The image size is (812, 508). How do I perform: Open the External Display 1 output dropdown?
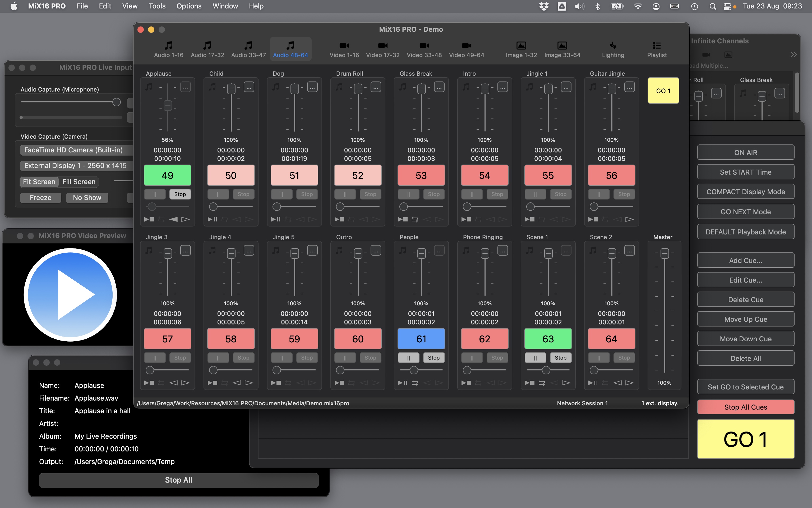tap(76, 166)
